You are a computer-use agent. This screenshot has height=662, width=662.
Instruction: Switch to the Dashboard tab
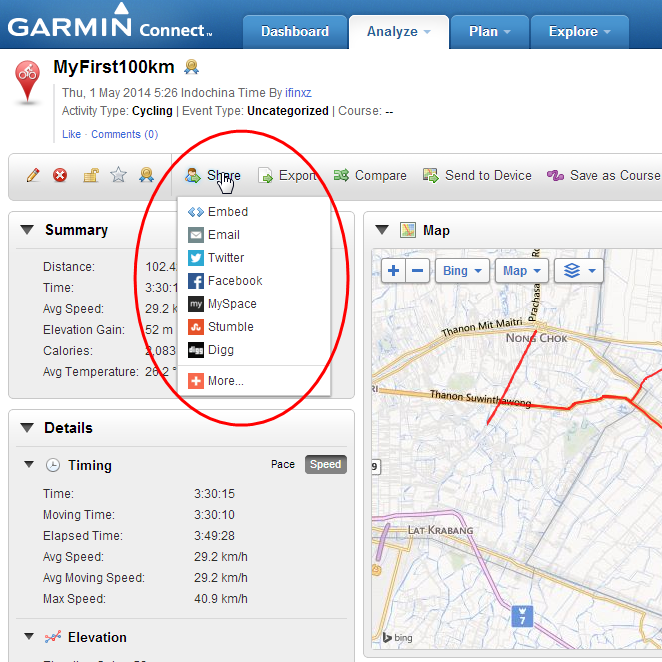point(295,32)
